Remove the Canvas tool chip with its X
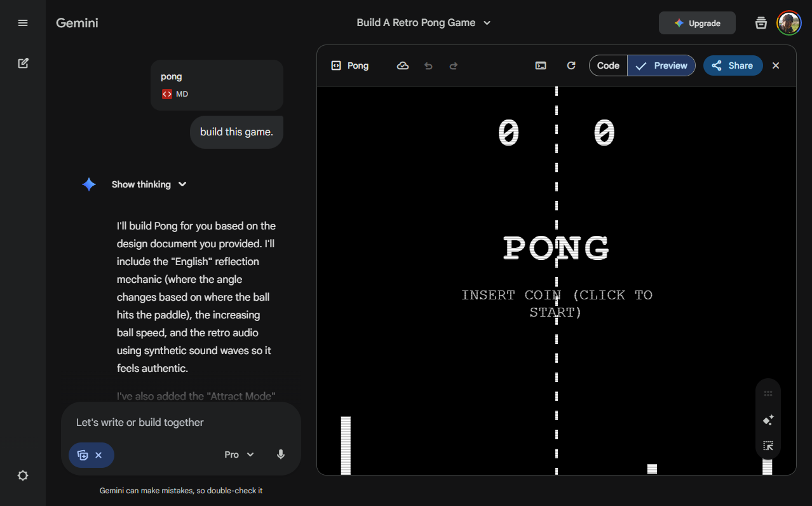This screenshot has width=812, height=506. [x=98, y=455]
